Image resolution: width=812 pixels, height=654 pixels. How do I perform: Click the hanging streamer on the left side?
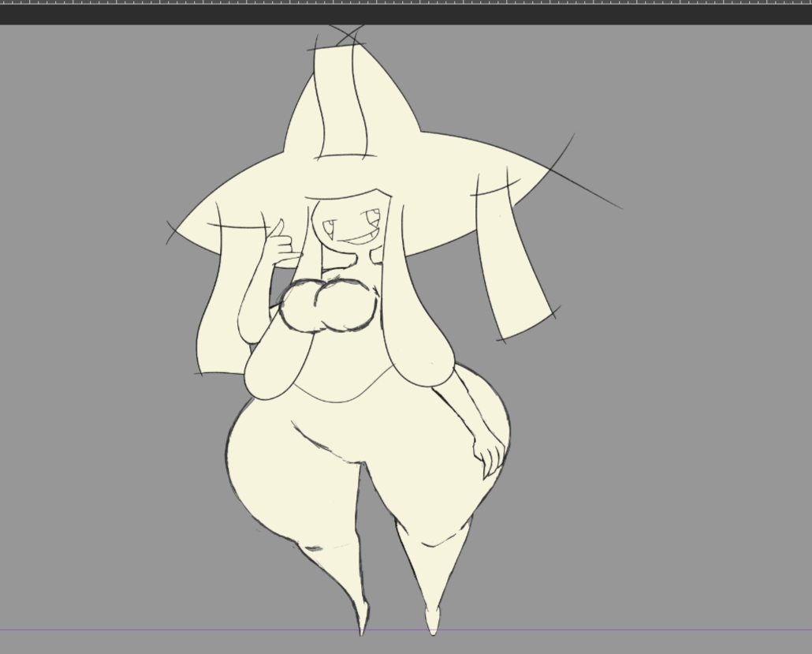tap(217, 316)
